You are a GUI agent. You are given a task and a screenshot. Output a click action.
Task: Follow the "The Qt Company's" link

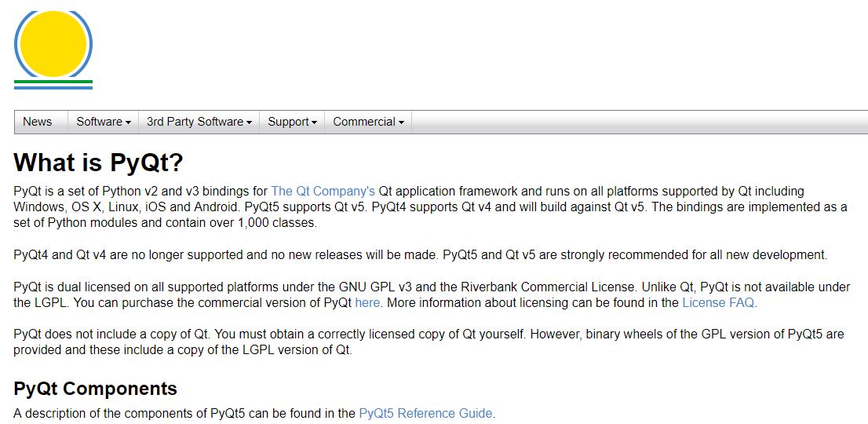coord(323,191)
